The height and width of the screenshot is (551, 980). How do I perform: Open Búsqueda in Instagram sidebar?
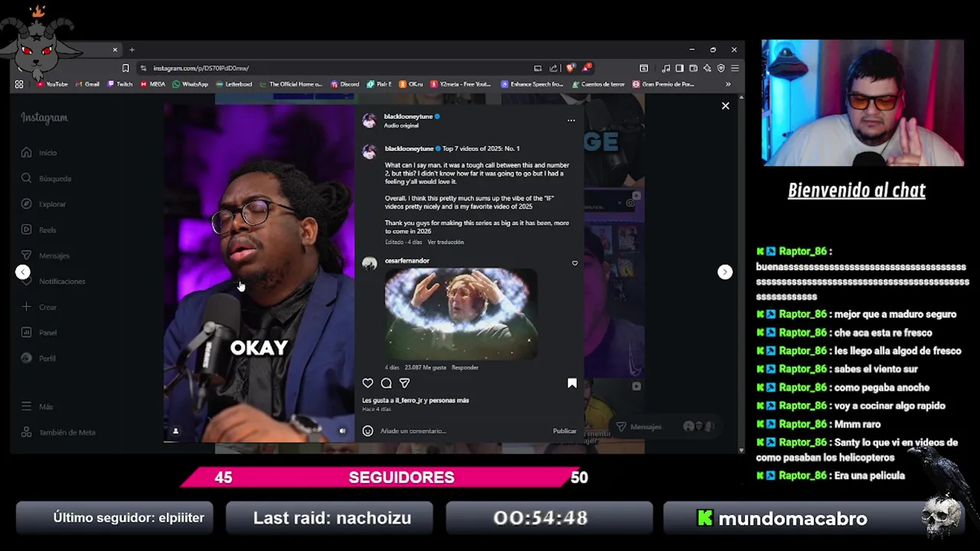46,178
